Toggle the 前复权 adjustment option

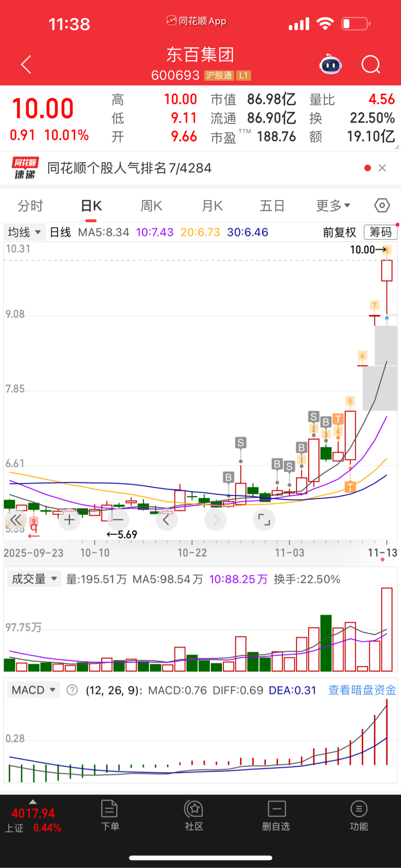(339, 232)
